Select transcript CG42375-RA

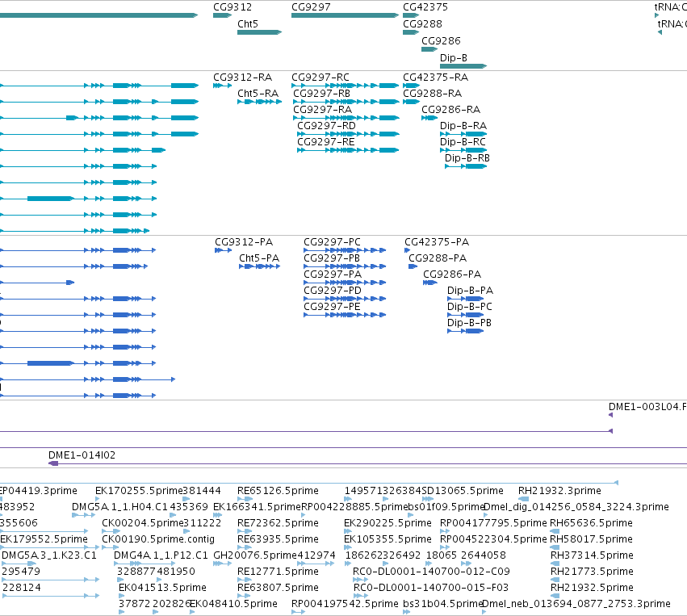411,86
